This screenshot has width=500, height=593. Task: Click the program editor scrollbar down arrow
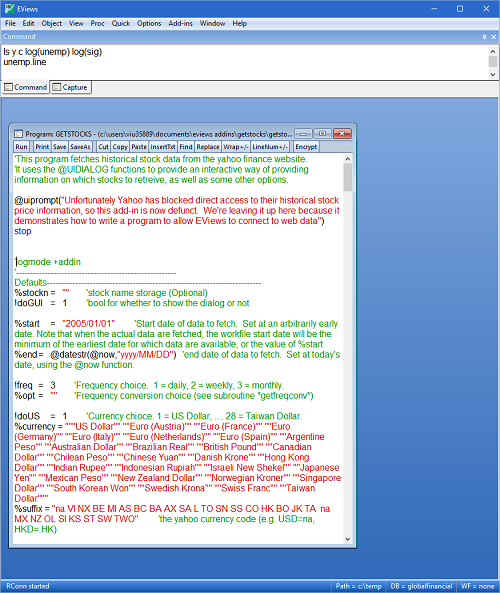[348, 539]
